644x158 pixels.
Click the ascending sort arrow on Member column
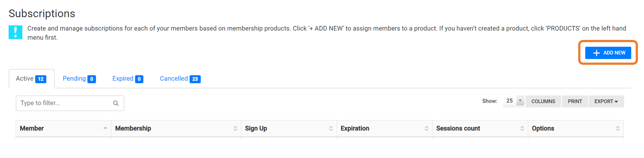105,128
